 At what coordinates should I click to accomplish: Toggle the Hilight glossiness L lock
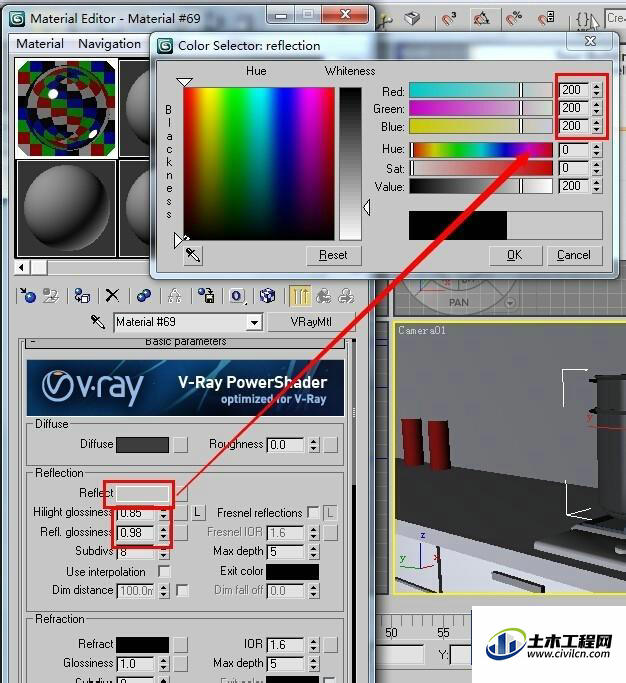198,513
